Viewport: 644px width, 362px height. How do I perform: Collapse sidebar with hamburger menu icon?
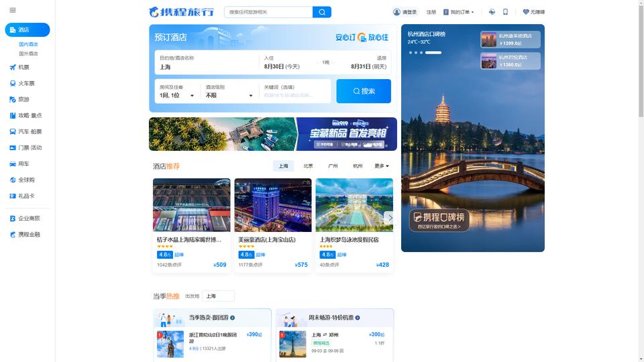click(13, 10)
